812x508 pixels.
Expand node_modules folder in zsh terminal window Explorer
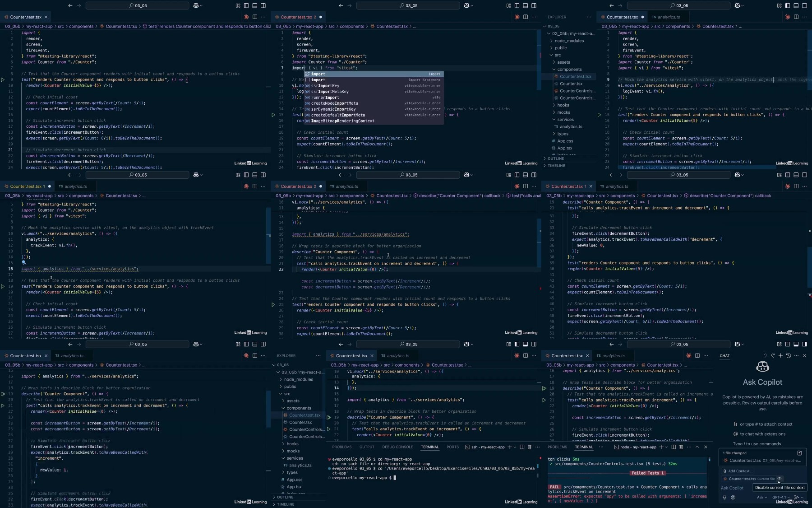click(298, 379)
